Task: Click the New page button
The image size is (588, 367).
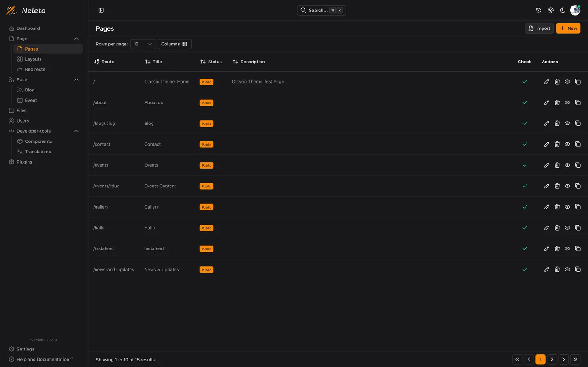Action: tap(568, 28)
